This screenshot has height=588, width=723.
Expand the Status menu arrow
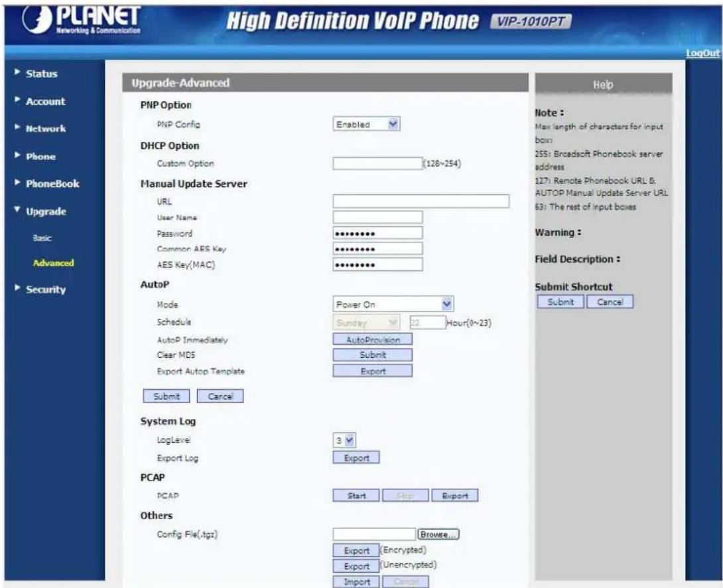point(17,72)
